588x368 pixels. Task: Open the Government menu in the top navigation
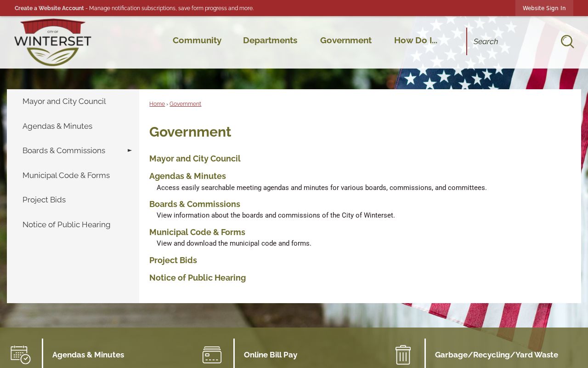pyautogui.click(x=346, y=40)
